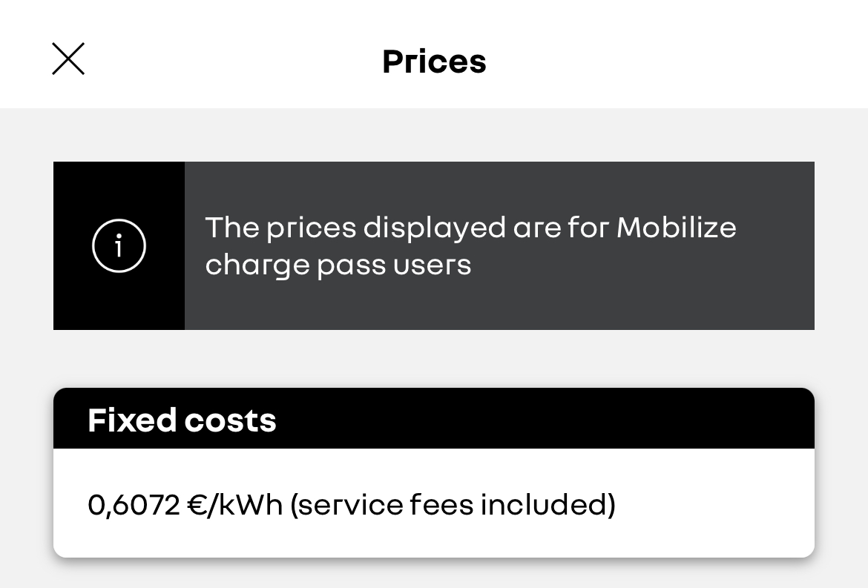Click the 0,6072 €/kWh price value

[185, 504]
